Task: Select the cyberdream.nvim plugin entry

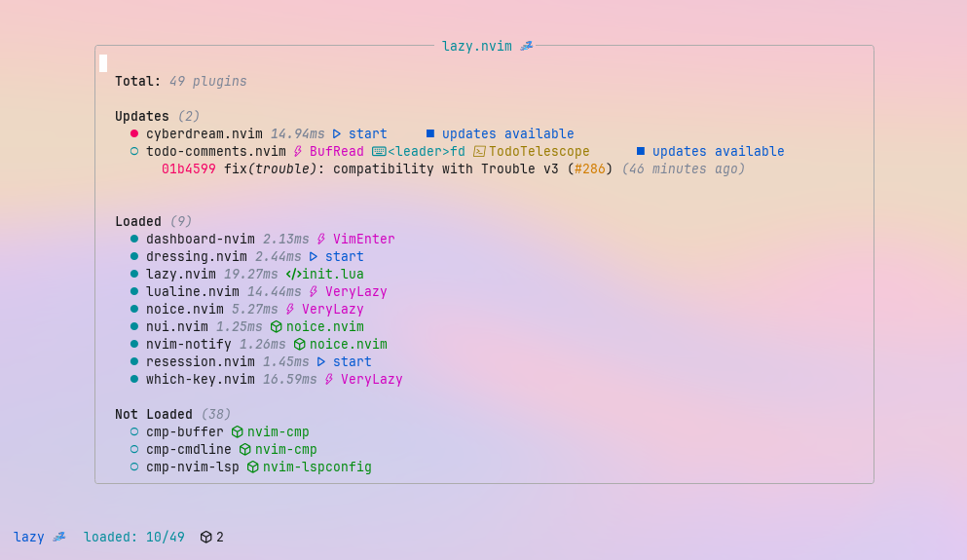Action: (x=205, y=133)
